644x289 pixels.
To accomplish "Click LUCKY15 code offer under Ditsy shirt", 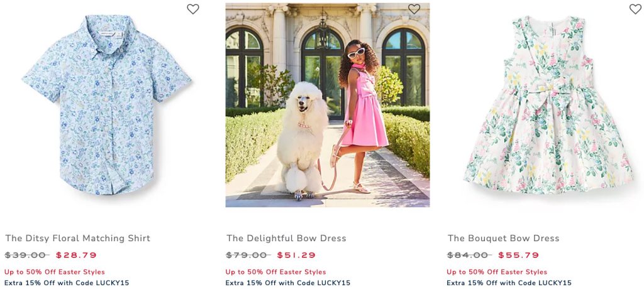I will point(67,283).
